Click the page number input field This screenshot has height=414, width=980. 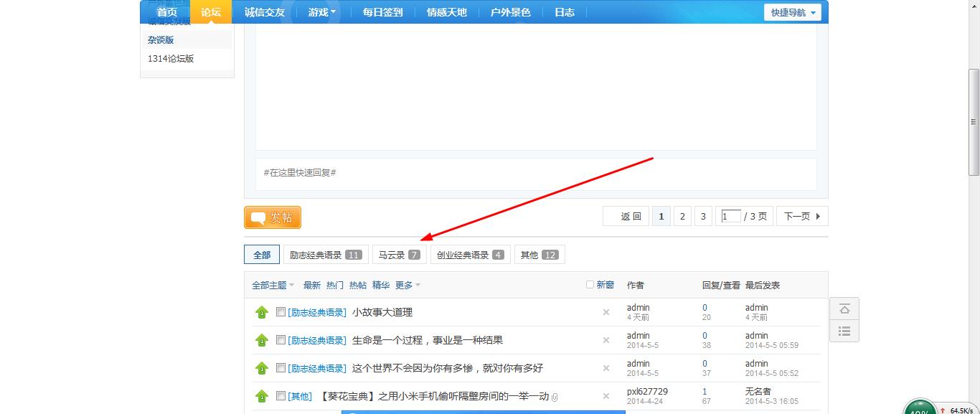click(x=730, y=216)
